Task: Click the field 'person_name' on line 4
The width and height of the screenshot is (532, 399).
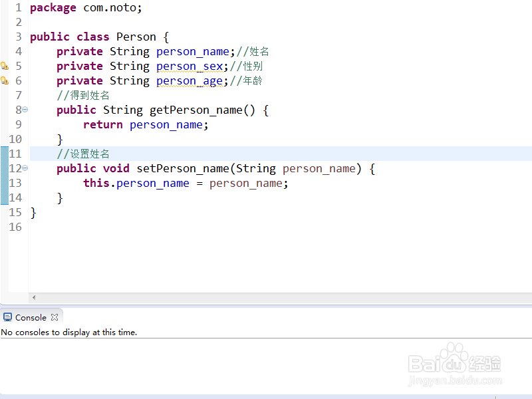Action: (x=193, y=52)
